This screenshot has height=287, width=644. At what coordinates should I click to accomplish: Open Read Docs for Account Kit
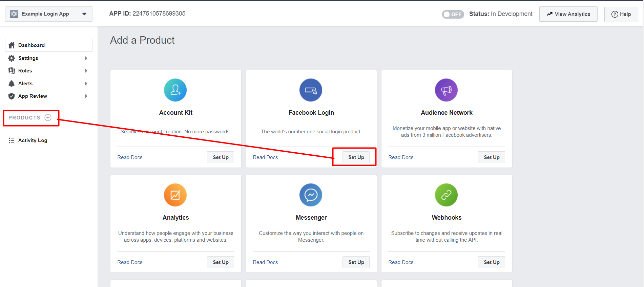point(130,157)
